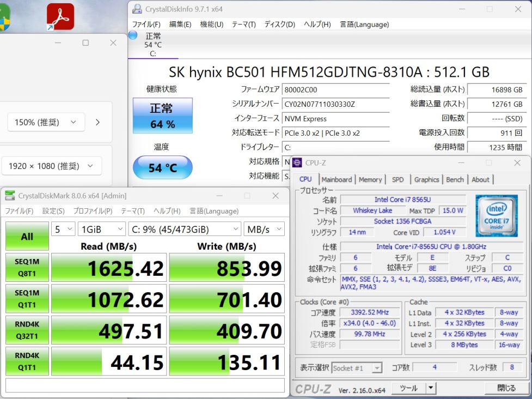Run all benchmarks with the All button

(x=27, y=237)
